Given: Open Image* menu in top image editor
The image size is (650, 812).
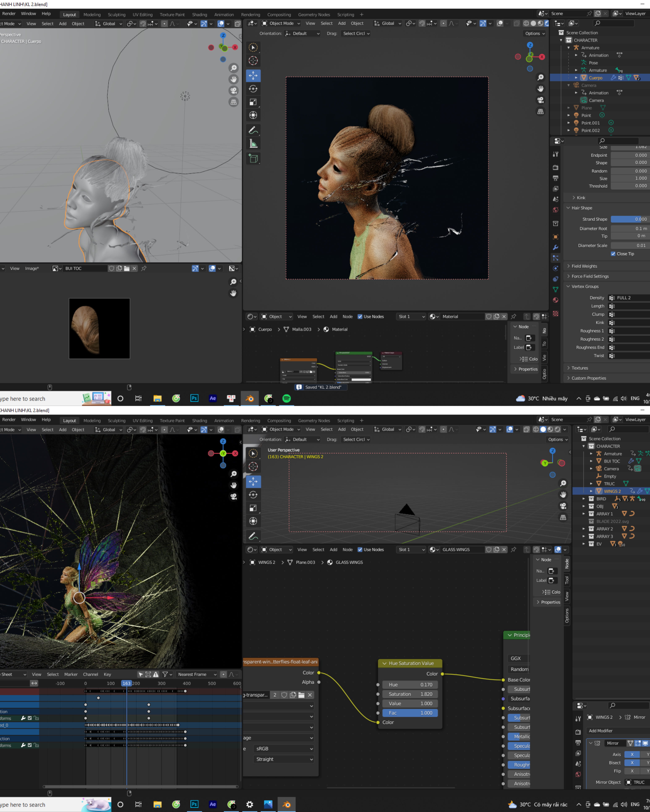Looking at the screenshot, I should [x=32, y=268].
